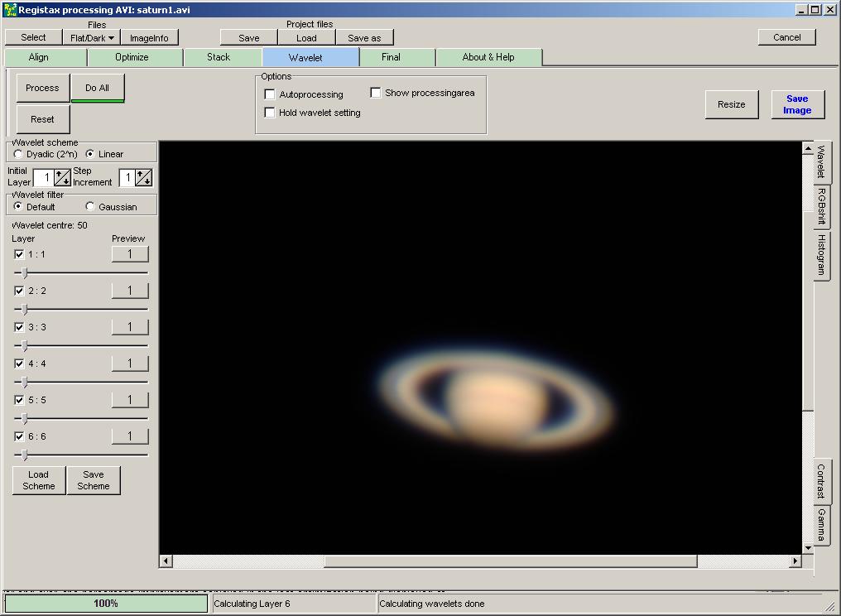Uncheck layer 2 : 2 checkbox
Screen dimensions: 841x616
click(19, 291)
